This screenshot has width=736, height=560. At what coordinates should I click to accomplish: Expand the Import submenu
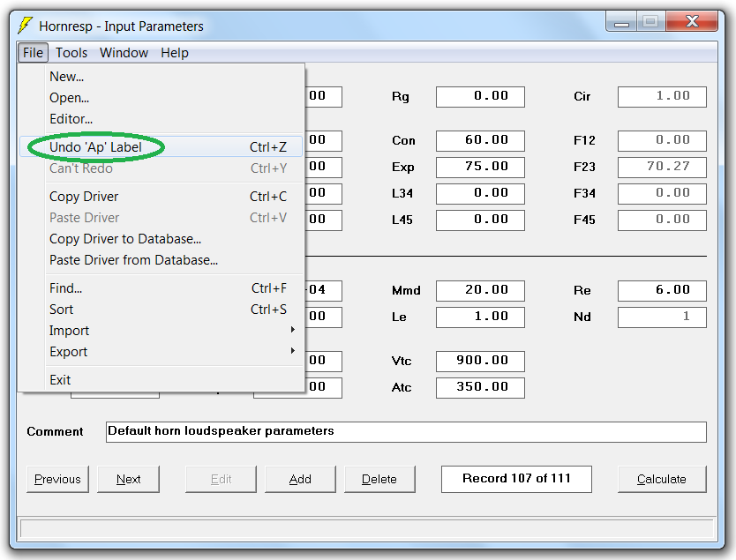pos(162,330)
